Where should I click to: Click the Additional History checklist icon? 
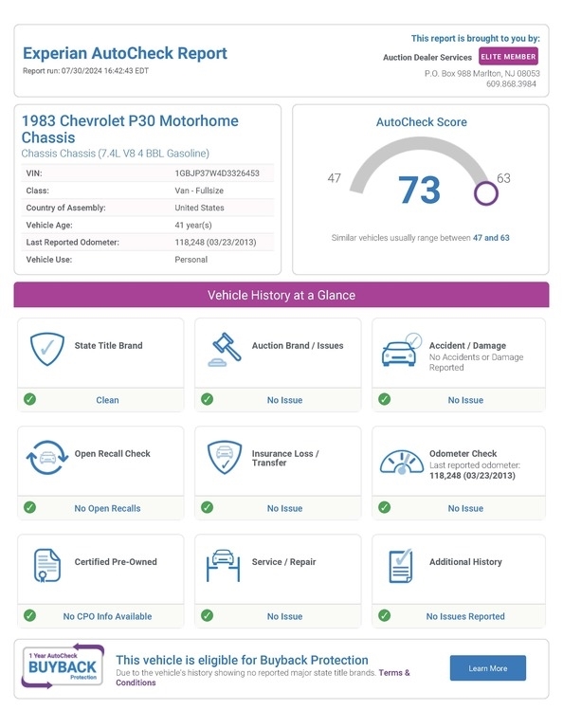[401, 566]
